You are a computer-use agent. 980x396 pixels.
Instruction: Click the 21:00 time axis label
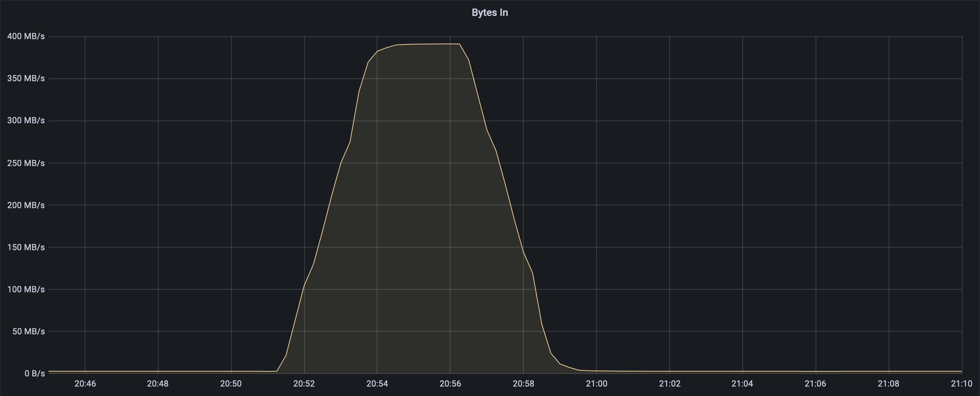[596, 383]
